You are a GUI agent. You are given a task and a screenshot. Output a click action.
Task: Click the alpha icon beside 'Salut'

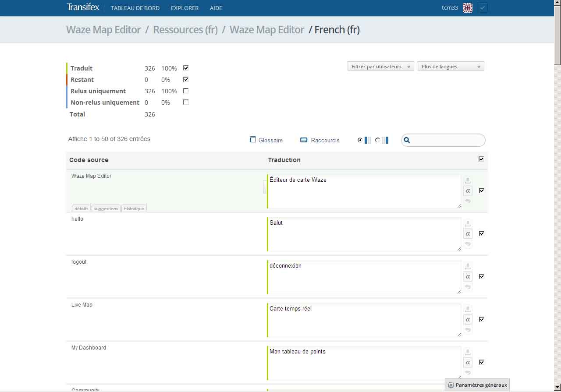point(468,233)
